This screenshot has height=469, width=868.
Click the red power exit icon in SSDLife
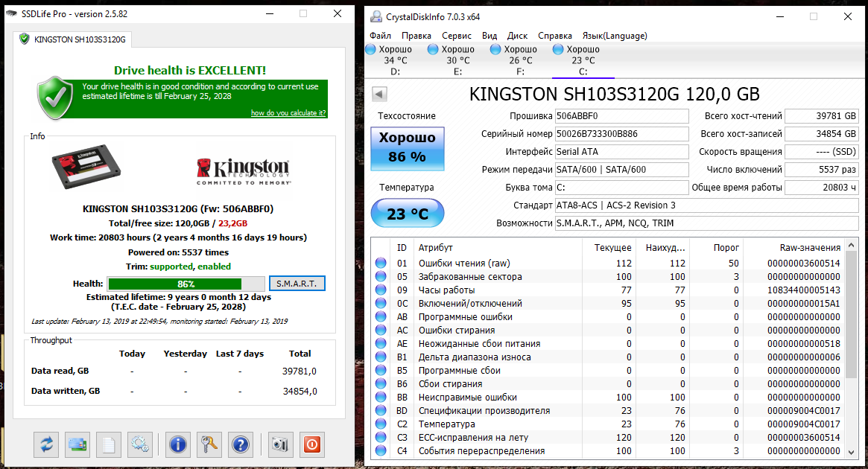click(312, 444)
